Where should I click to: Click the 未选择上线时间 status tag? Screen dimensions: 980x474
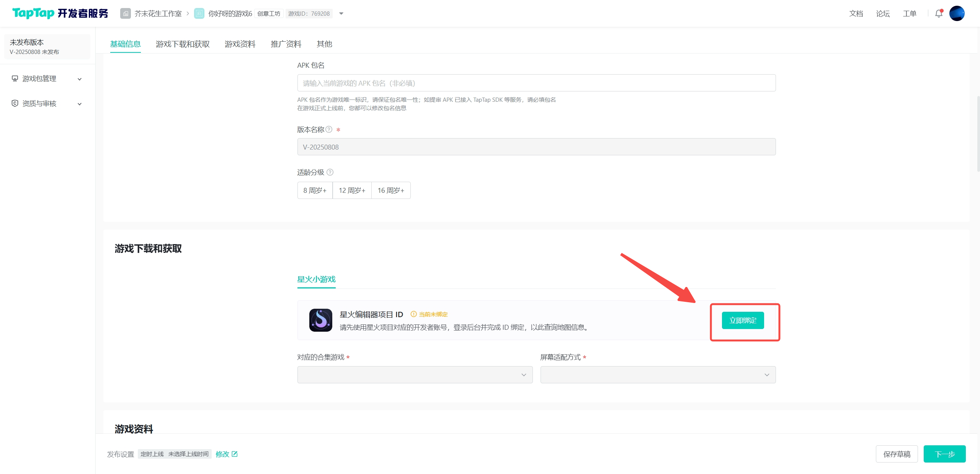pos(188,454)
